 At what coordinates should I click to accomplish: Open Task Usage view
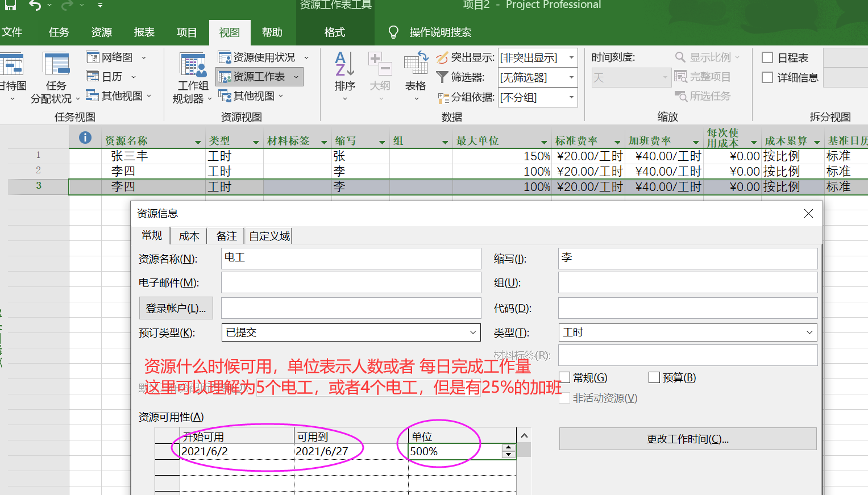click(56, 77)
